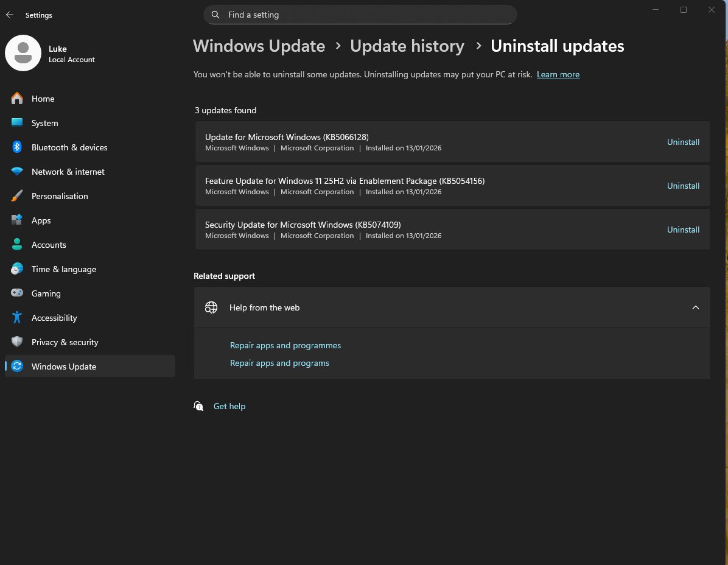Image resolution: width=728 pixels, height=565 pixels.
Task: Open Update history from the breadcrumb
Action: tap(407, 46)
